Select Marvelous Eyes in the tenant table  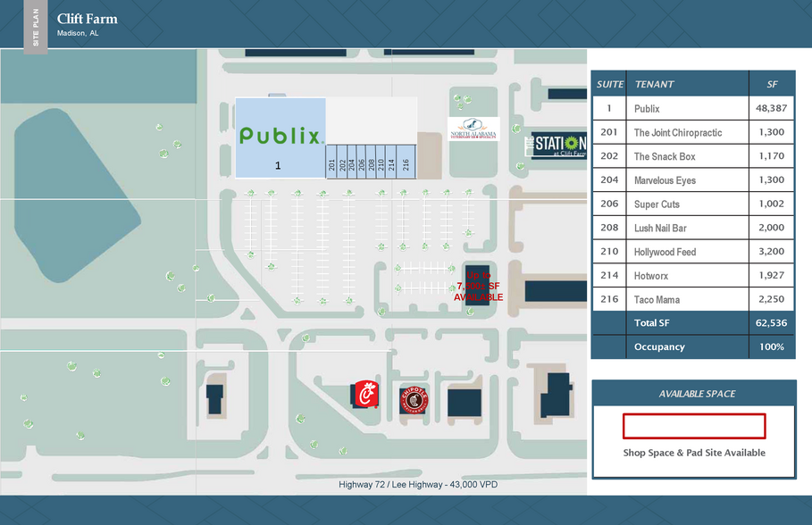pyautogui.click(x=665, y=180)
